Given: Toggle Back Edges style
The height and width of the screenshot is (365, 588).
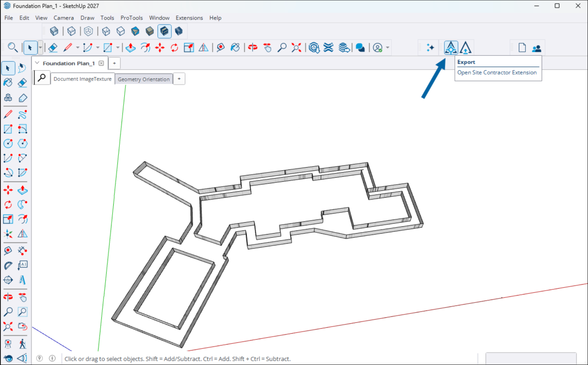Looking at the screenshot, I should tap(71, 31).
